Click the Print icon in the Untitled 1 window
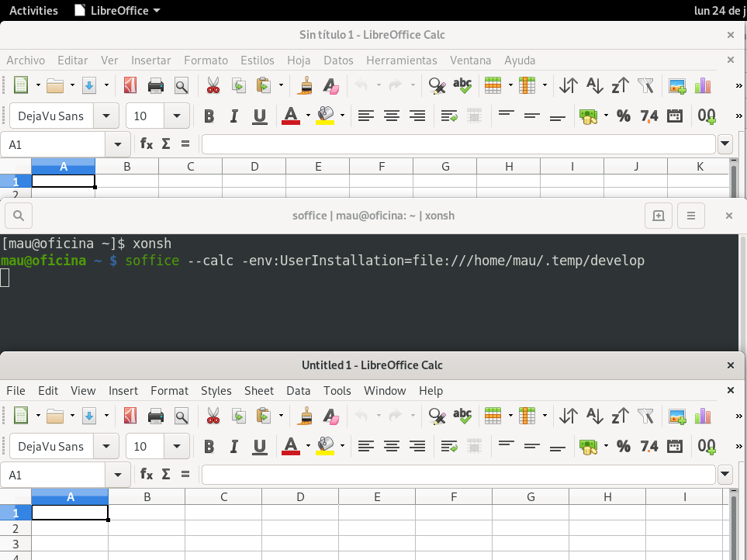 pyautogui.click(x=156, y=416)
